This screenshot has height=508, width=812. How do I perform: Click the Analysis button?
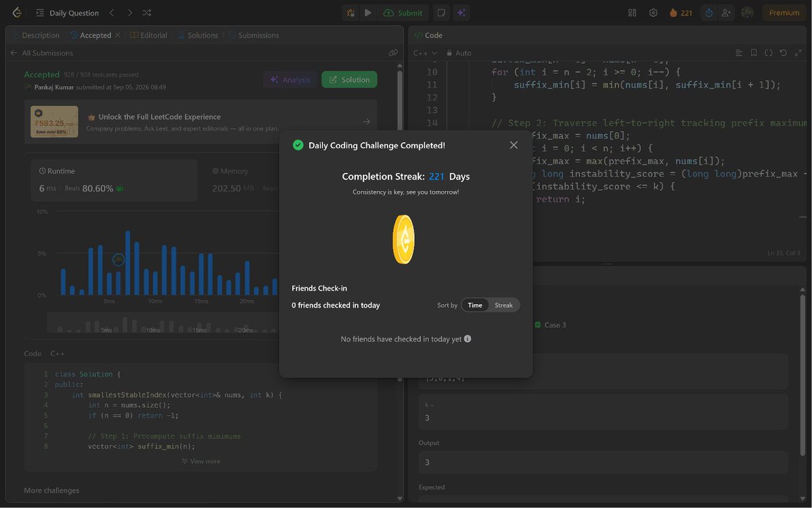[290, 80]
